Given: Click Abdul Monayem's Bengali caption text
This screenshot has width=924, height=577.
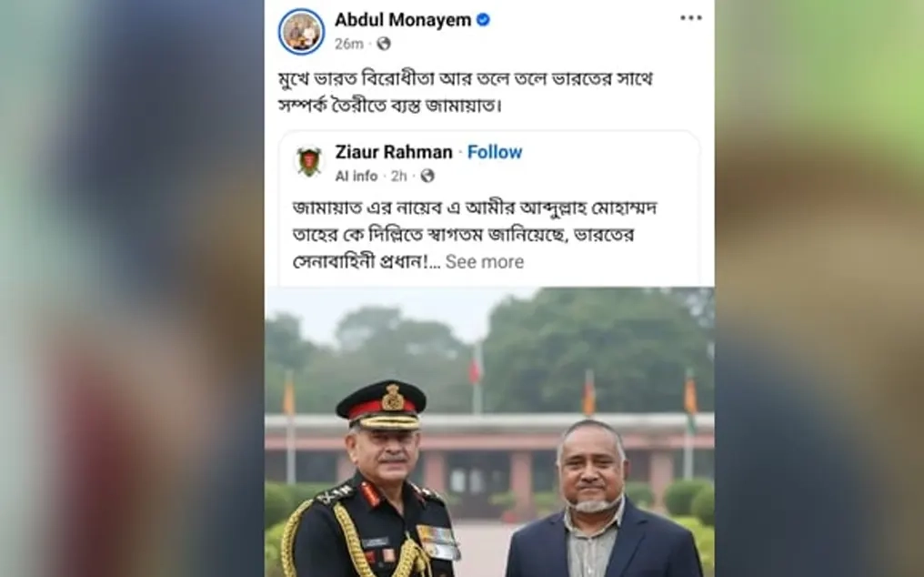Looking at the screenshot, I should [x=466, y=93].
